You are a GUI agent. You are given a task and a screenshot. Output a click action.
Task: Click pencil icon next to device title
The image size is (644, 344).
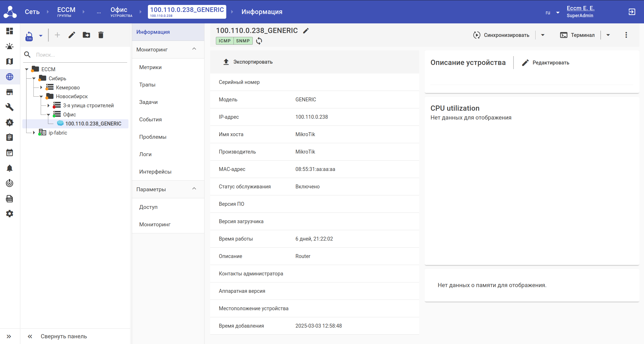coord(306,31)
